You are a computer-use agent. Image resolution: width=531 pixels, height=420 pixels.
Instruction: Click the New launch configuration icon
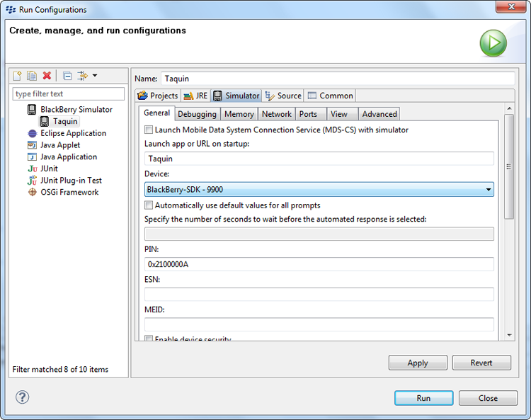(18, 76)
